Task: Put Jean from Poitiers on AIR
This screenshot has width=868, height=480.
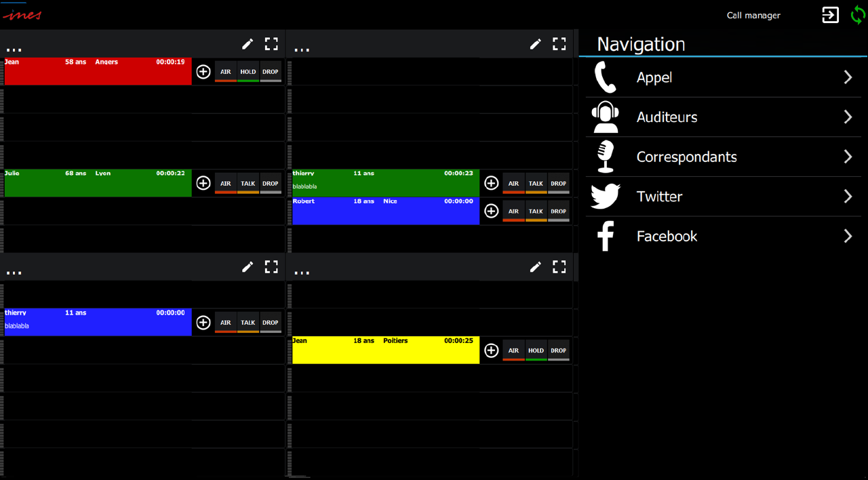Action: click(513, 351)
